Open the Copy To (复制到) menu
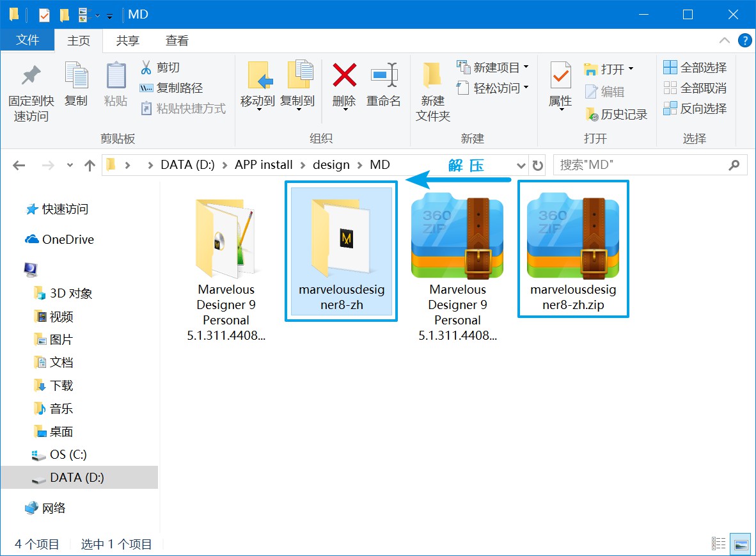 pyautogui.click(x=297, y=86)
